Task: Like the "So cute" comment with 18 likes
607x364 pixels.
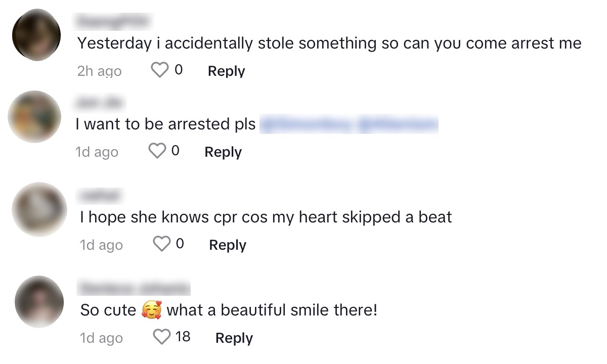Action: [162, 337]
